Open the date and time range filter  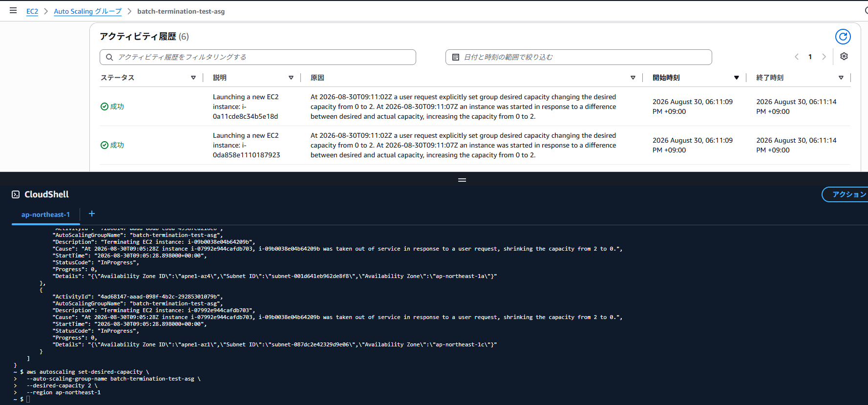(578, 57)
